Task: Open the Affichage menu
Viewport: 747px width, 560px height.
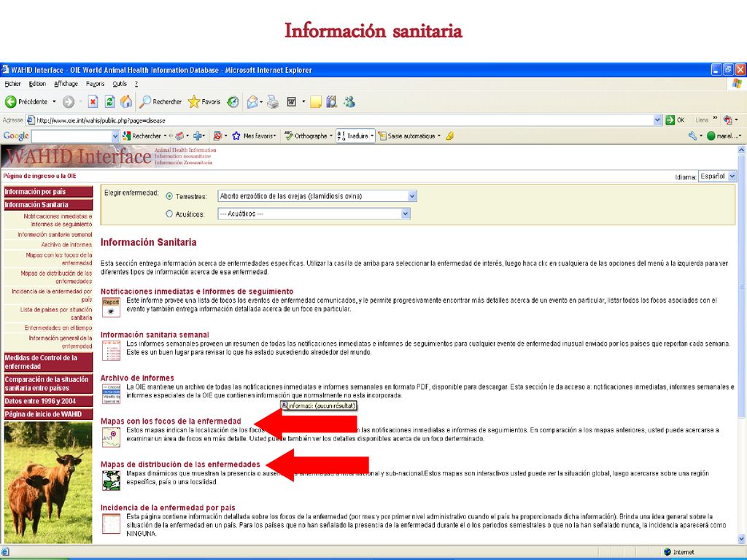Action: pos(66,84)
